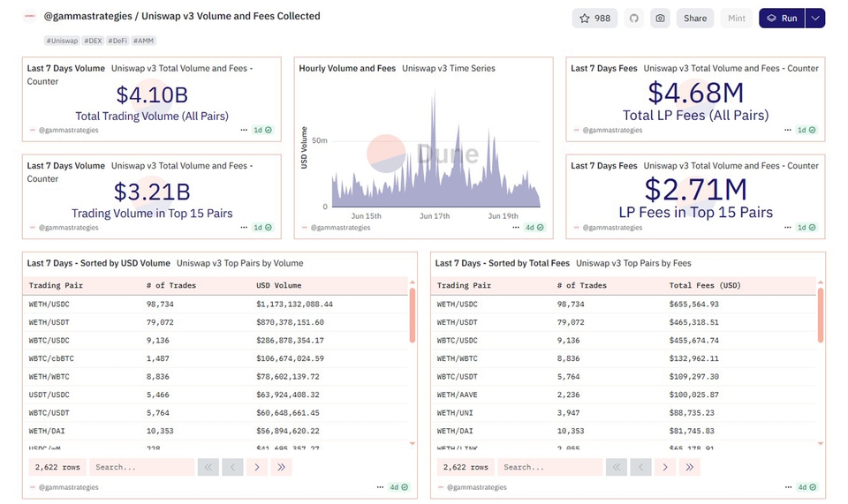848x504 pixels.
Task: Go to next page in Top Pairs by Fees
Action: point(665,467)
